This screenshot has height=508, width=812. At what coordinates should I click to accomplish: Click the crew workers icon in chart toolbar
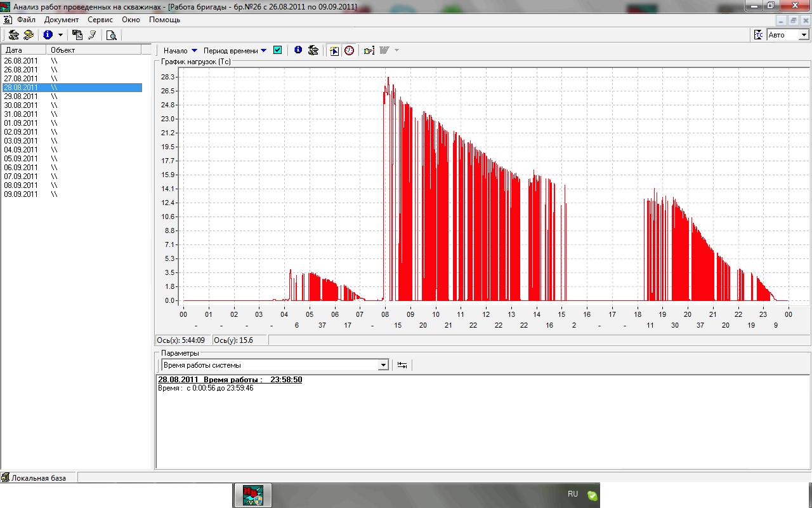(x=313, y=50)
